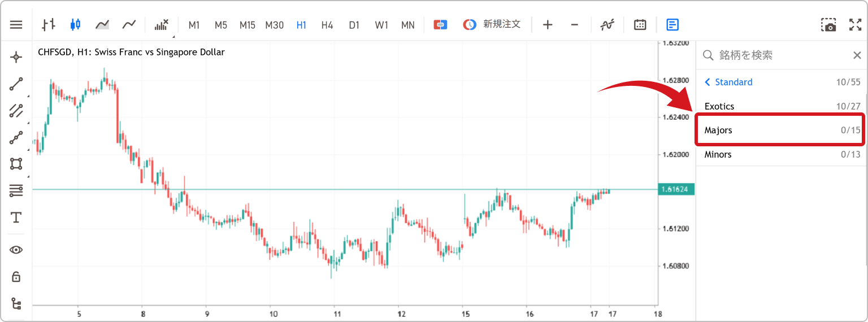Toggle one-click trading panel icon
868x322 pixels.
[x=441, y=25]
